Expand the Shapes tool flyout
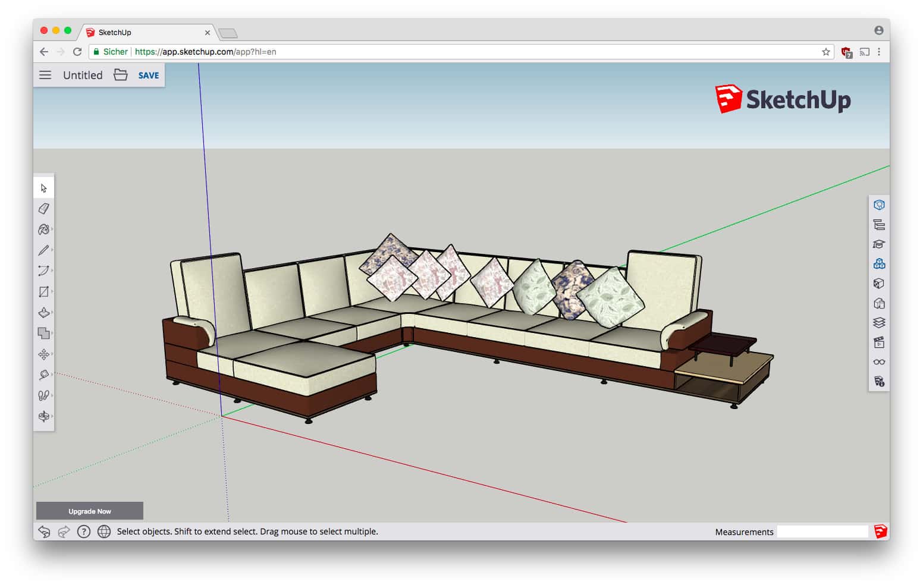Viewport: 923px width, 588px height. 52,291
